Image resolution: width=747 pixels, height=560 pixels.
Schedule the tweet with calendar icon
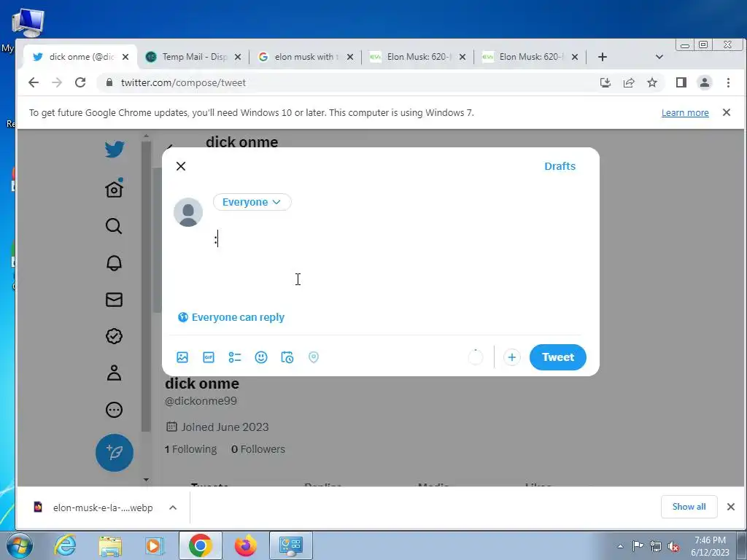coord(287,357)
